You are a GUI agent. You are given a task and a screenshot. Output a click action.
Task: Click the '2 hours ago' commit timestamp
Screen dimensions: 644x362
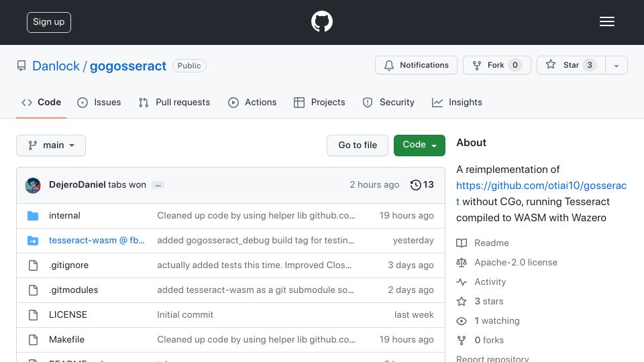tap(374, 185)
